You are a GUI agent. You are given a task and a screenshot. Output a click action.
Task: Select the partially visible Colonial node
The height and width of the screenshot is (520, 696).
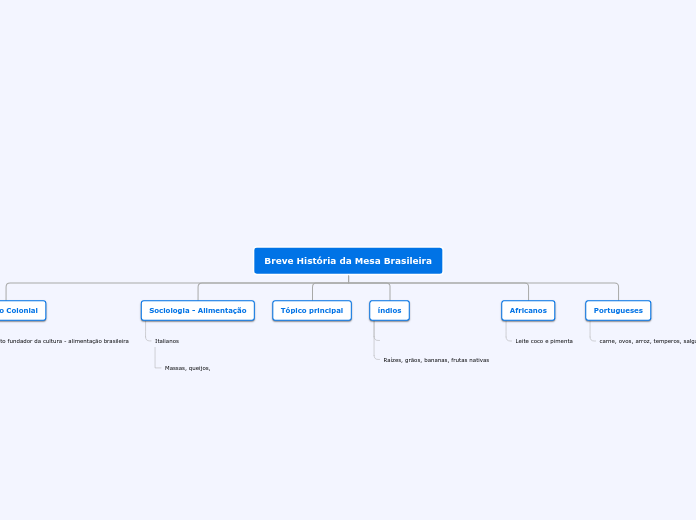tap(22, 310)
